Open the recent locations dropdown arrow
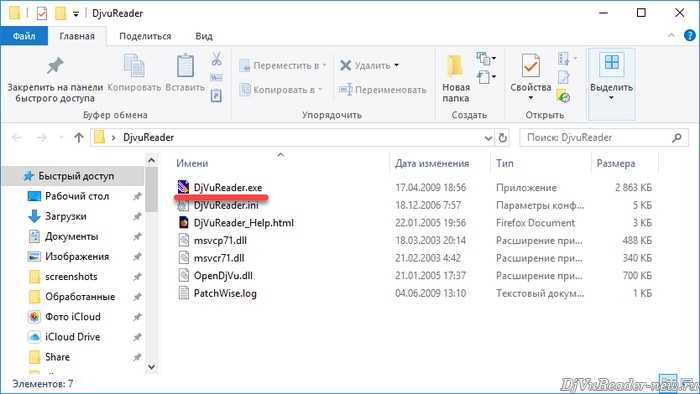Image resolution: width=700 pixels, height=394 pixels. [x=61, y=137]
